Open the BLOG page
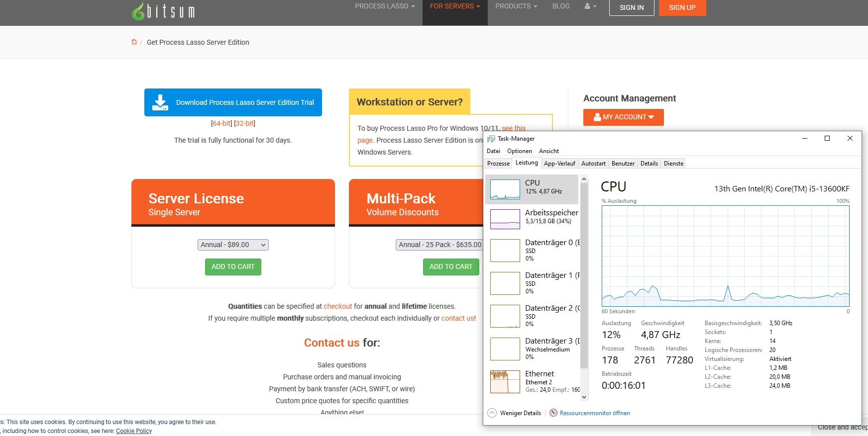The width and height of the screenshot is (868, 436). (x=561, y=6)
